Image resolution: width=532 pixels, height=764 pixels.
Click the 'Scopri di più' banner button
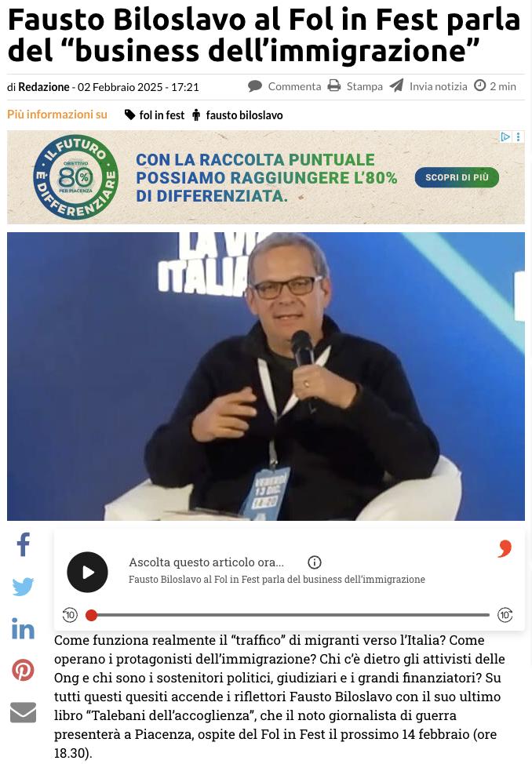tap(457, 177)
